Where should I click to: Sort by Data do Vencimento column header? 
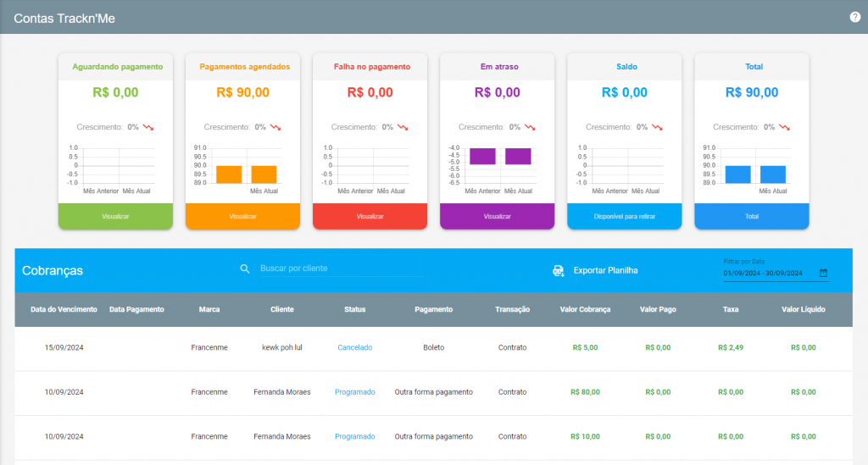(64, 310)
